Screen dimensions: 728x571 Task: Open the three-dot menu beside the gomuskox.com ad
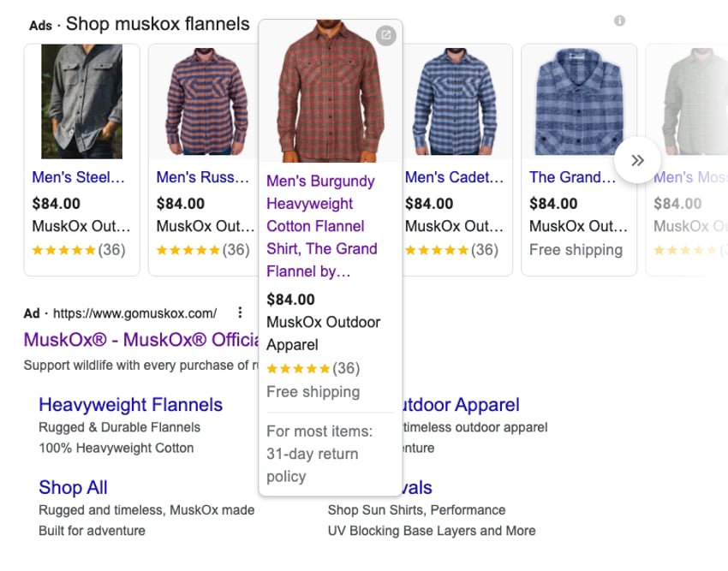click(240, 312)
